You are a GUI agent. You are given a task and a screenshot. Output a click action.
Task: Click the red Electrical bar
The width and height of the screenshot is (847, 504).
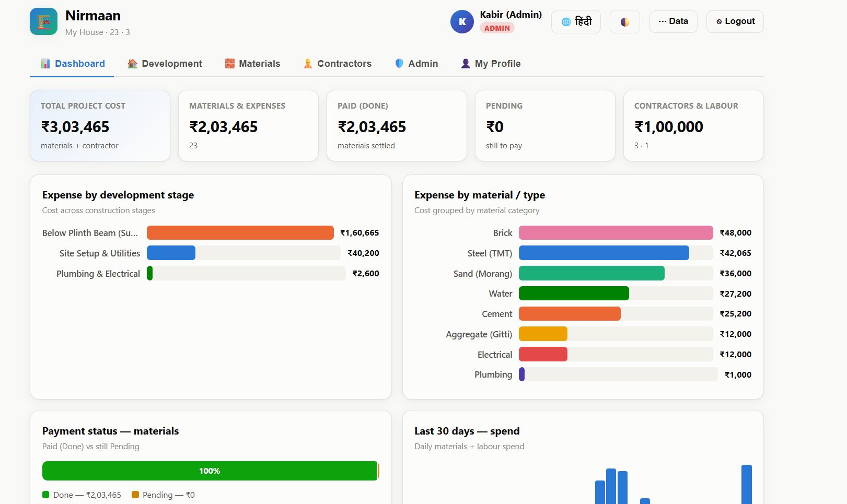(x=543, y=355)
